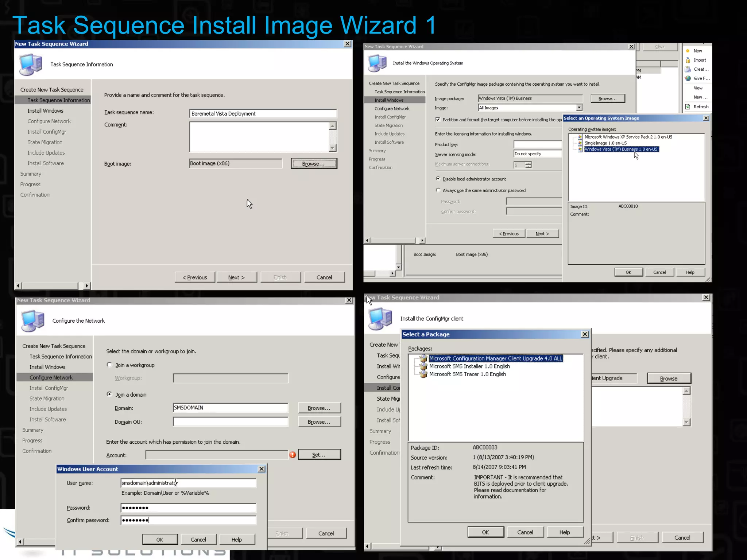Click Next in Install Windows wizard
The width and height of the screenshot is (747, 560).
tap(542, 234)
